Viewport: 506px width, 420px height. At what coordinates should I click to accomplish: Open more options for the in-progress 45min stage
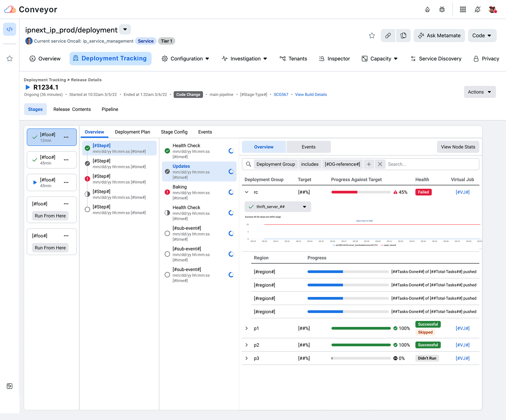click(x=66, y=182)
